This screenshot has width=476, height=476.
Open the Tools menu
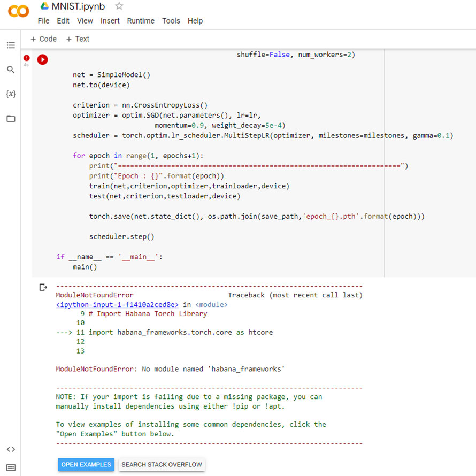click(x=171, y=21)
